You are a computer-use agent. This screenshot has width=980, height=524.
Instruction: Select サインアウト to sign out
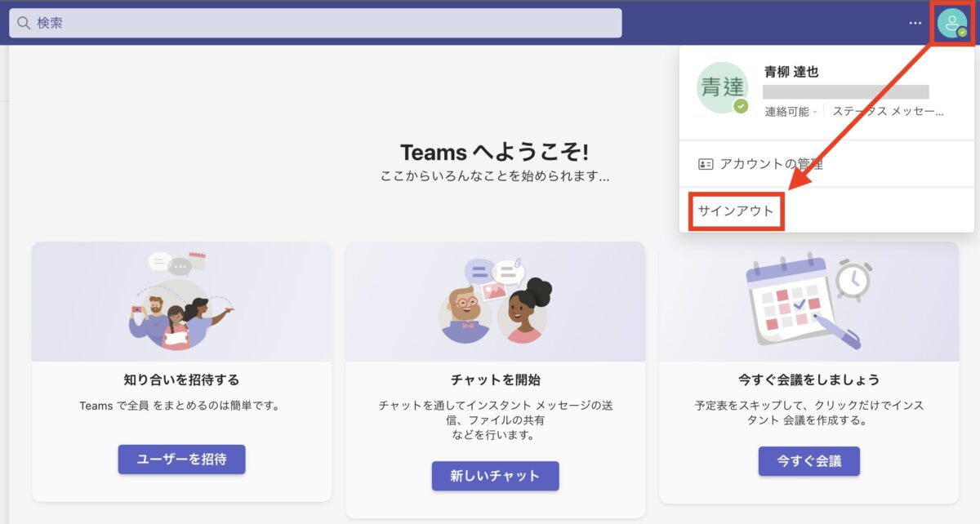[736, 211]
